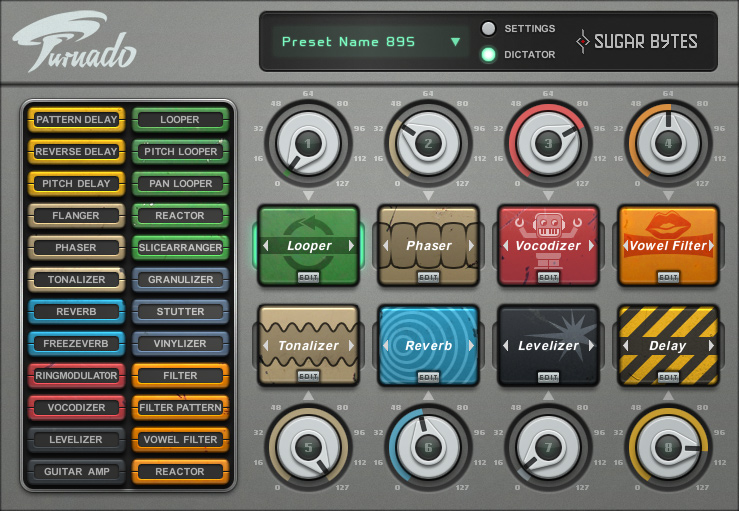The width and height of the screenshot is (739, 511).
Task: Select the Reverb spiral slot
Action: (x=428, y=345)
